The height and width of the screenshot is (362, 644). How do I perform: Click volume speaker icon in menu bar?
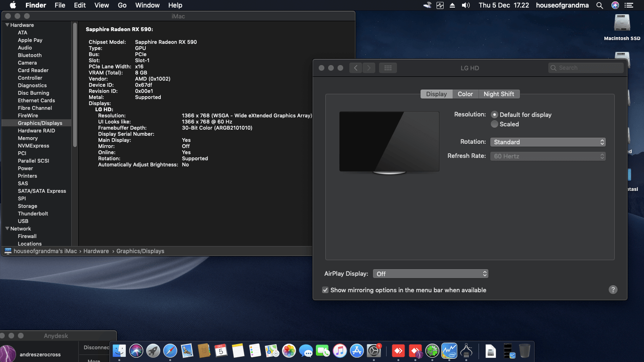tap(466, 5)
